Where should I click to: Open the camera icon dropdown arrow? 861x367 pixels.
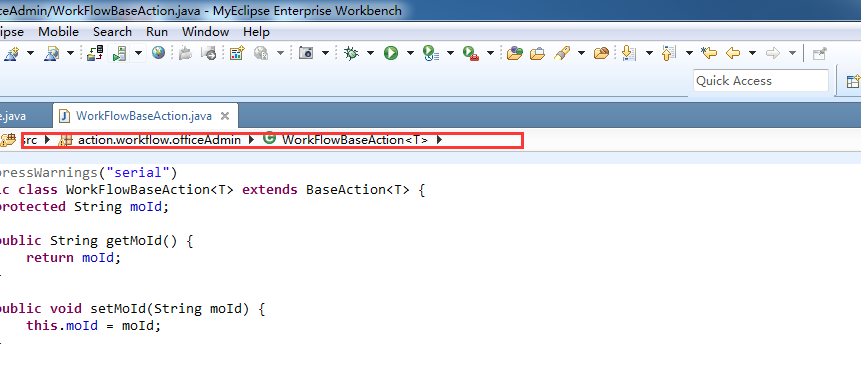click(x=325, y=53)
